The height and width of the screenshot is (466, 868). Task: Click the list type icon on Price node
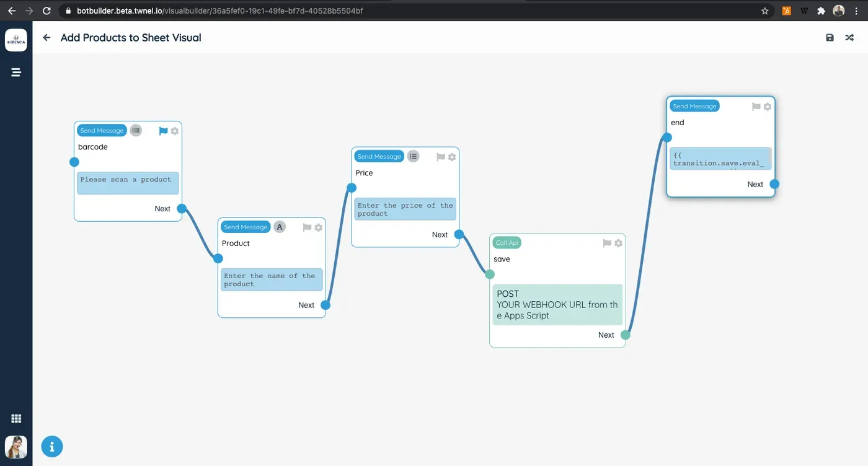tap(413, 157)
